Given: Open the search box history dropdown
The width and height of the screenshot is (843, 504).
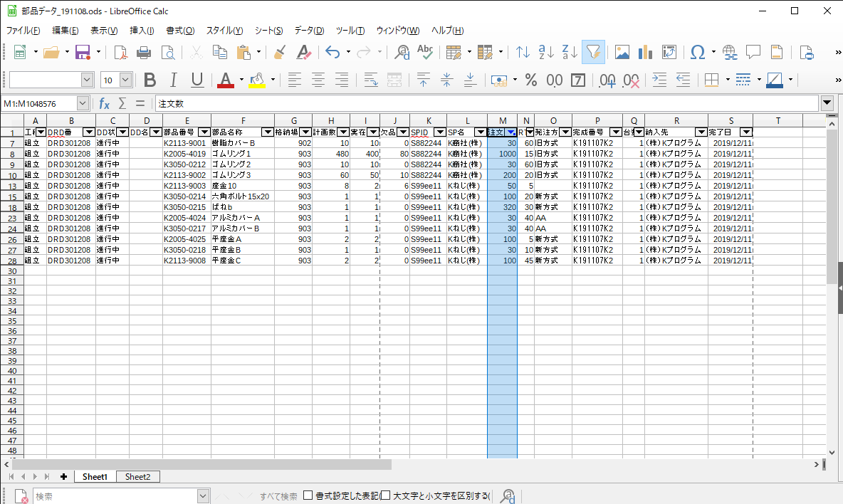Looking at the screenshot, I should click(x=203, y=496).
